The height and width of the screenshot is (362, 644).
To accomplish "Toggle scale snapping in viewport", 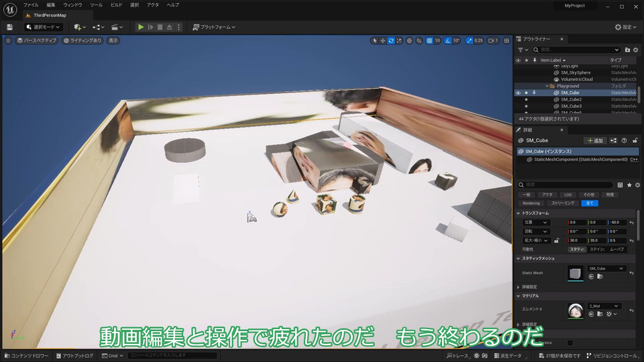I will (x=469, y=41).
